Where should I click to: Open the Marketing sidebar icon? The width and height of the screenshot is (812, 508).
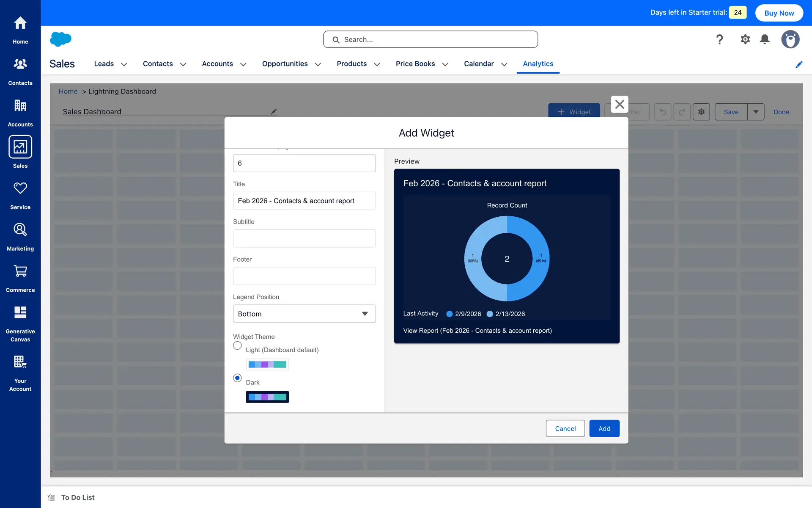coord(20,230)
